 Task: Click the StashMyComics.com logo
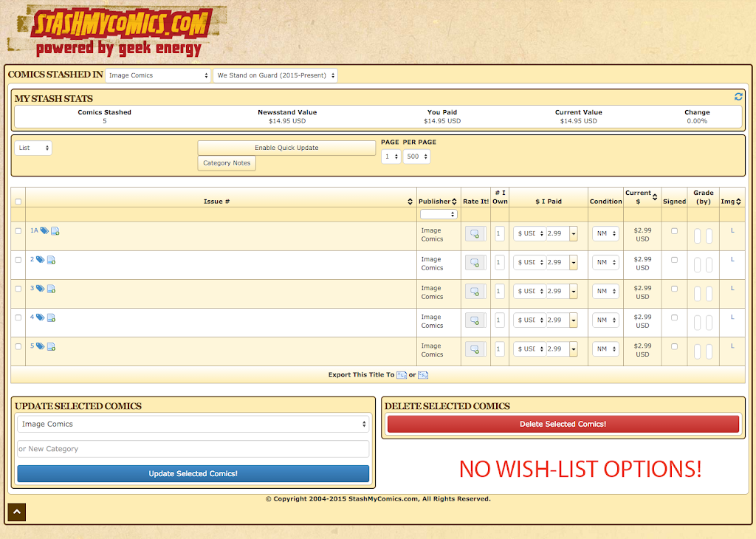coord(118,30)
